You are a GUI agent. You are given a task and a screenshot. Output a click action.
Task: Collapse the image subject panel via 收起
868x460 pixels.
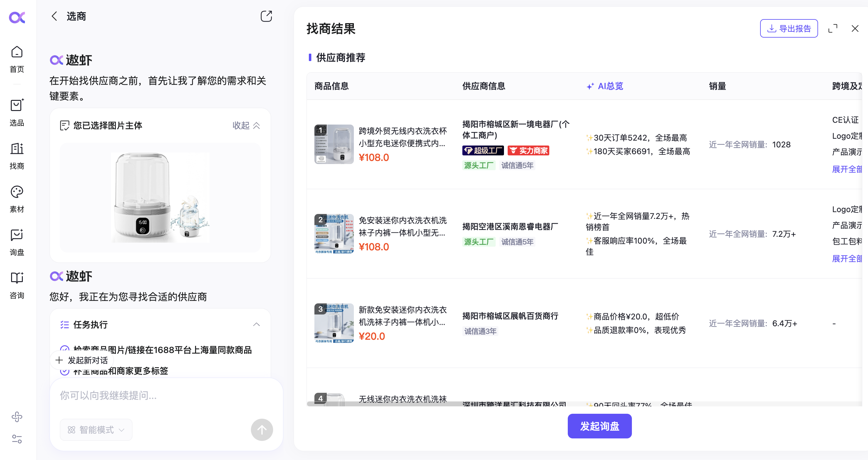pyautogui.click(x=246, y=125)
